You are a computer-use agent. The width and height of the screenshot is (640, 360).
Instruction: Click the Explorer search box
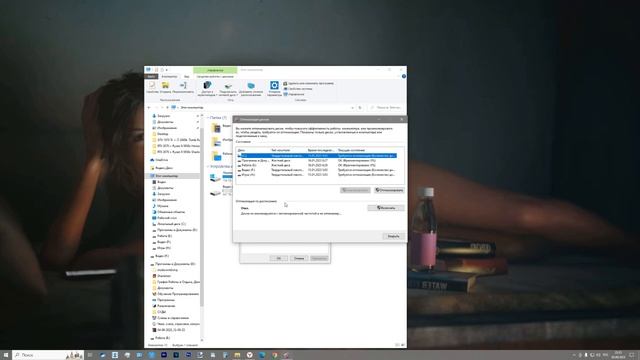[386, 108]
